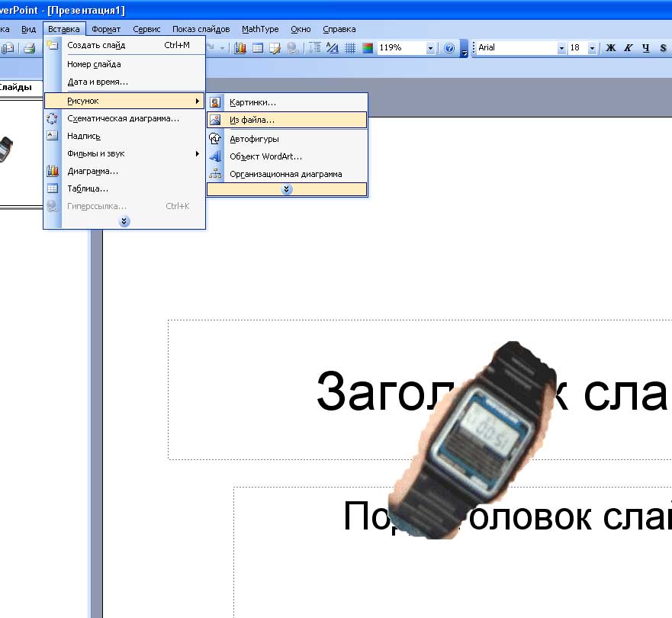The width and height of the screenshot is (672, 618).
Task: Choose Картинки from Рисунок submenu
Action: coord(287,102)
